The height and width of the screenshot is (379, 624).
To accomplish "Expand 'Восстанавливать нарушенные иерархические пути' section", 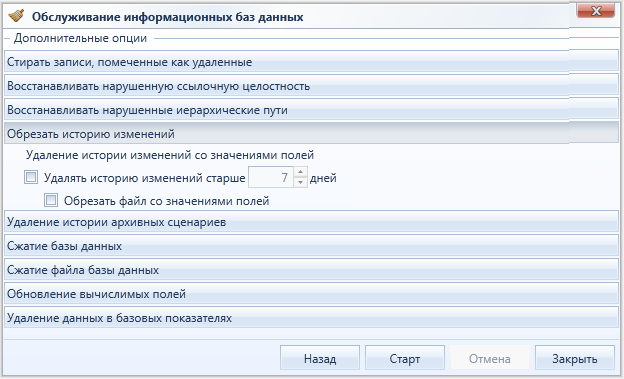I will pyautogui.click(x=311, y=110).
